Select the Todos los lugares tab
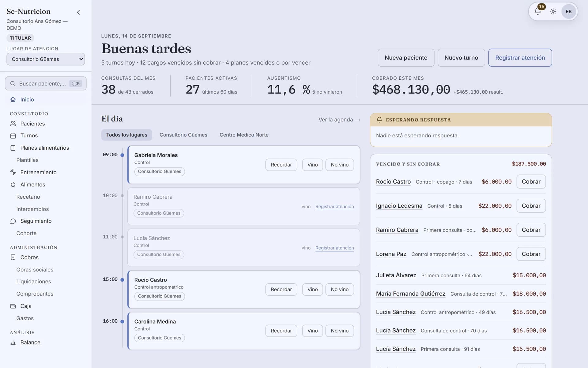 click(x=126, y=135)
